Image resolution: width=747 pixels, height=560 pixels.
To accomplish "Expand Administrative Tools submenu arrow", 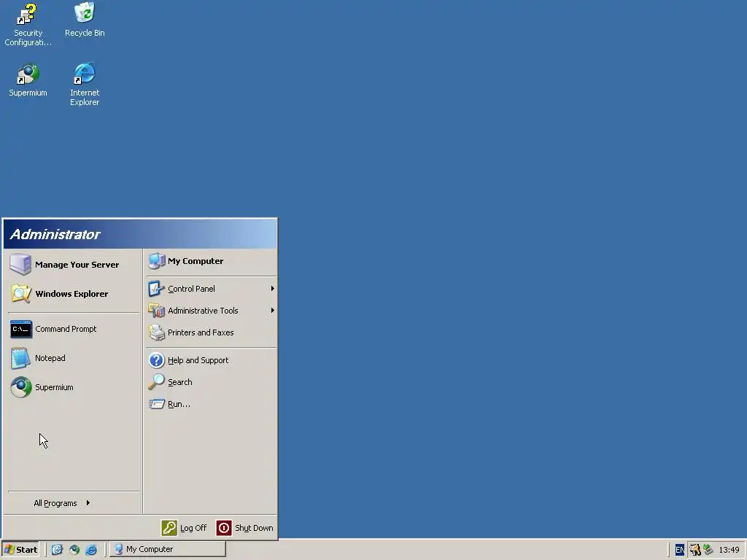I will (x=273, y=311).
